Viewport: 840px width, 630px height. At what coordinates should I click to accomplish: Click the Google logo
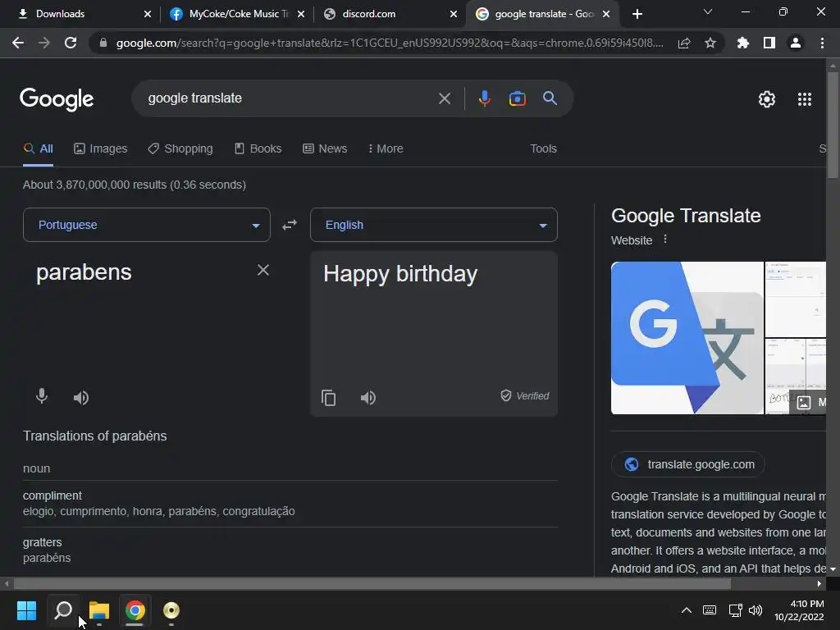tap(57, 99)
